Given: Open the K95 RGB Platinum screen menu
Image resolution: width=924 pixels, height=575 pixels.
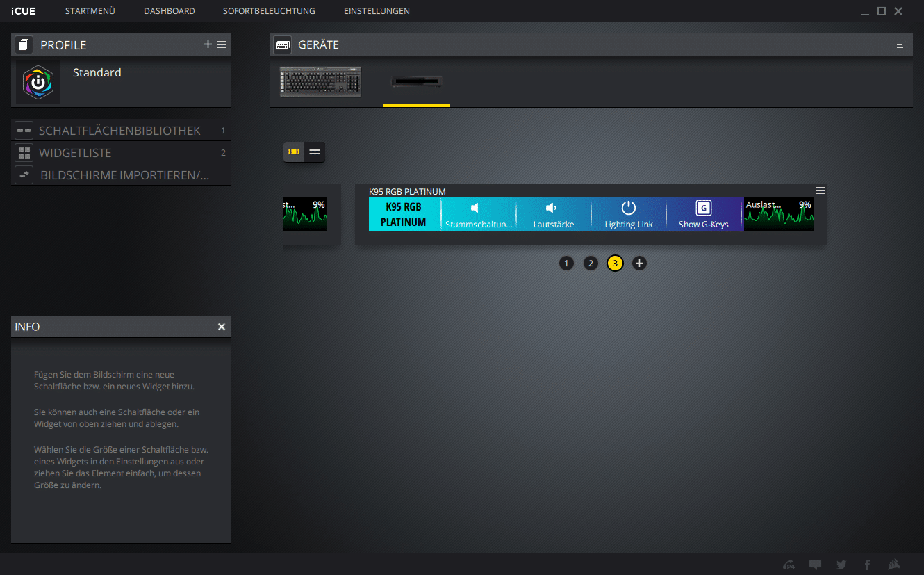Looking at the screenshot, I should tap(820, 191).
